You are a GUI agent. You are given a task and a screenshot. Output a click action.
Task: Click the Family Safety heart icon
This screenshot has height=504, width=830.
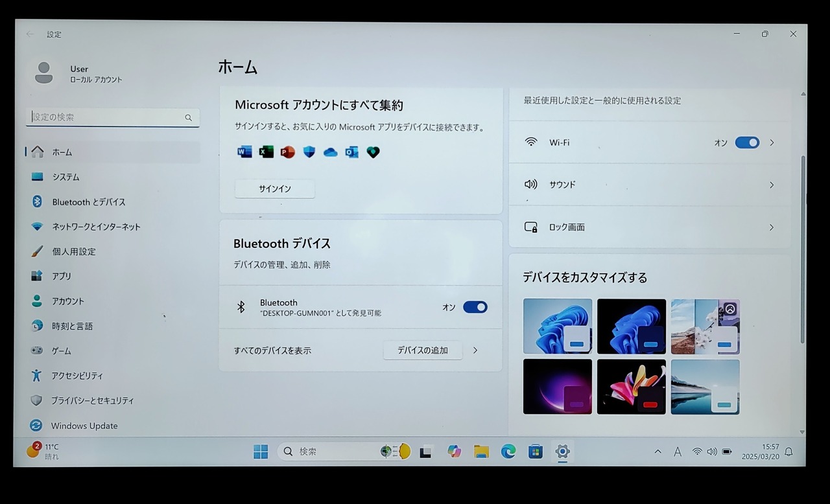[x=373, y=152]
